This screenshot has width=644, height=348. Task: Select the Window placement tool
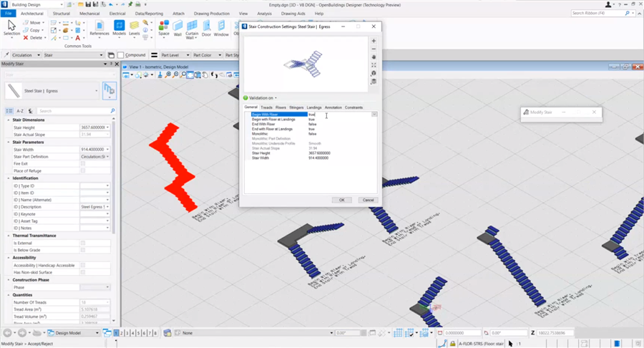click(x=221, y=29)
